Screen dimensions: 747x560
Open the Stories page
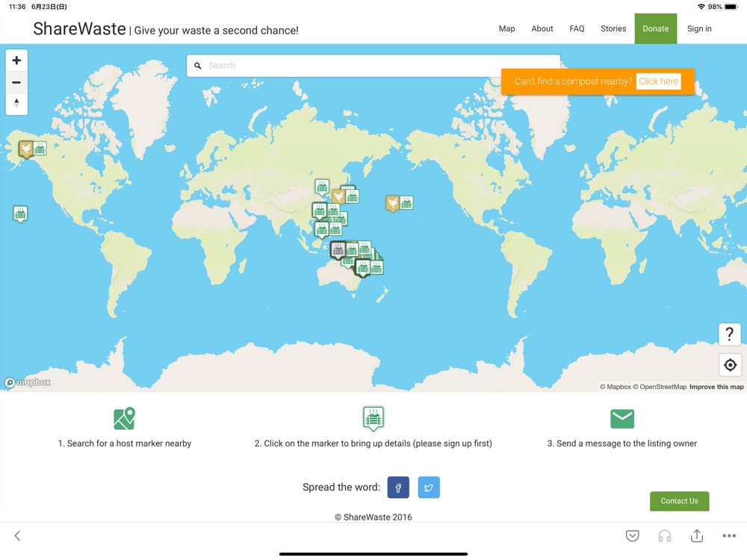coord(613,28)
